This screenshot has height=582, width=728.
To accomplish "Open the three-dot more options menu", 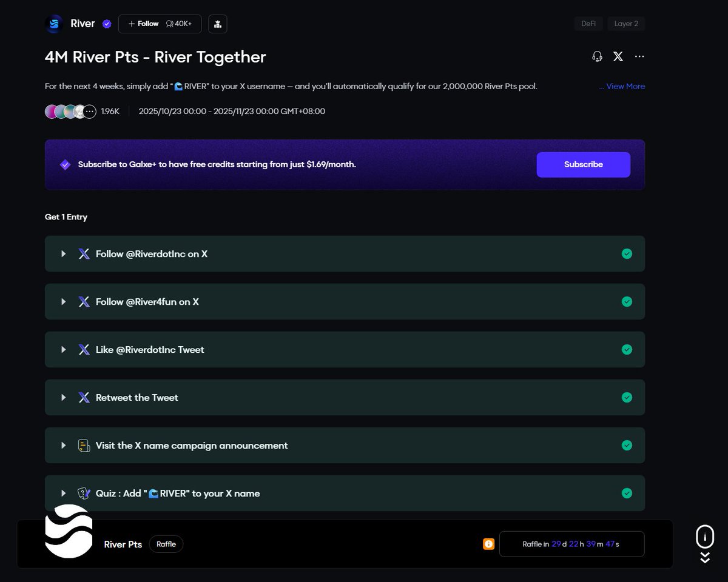I will coord(639,56).
